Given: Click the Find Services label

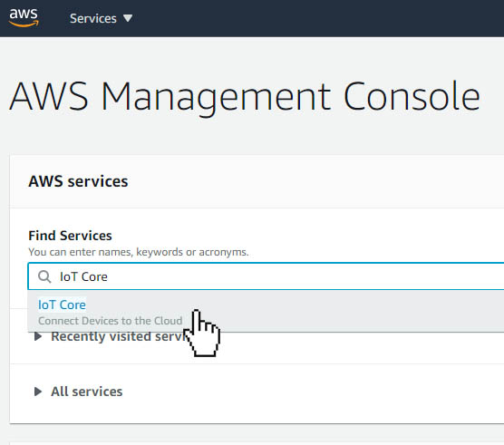Looking at the screenshot, I should (x=70, y=236).
